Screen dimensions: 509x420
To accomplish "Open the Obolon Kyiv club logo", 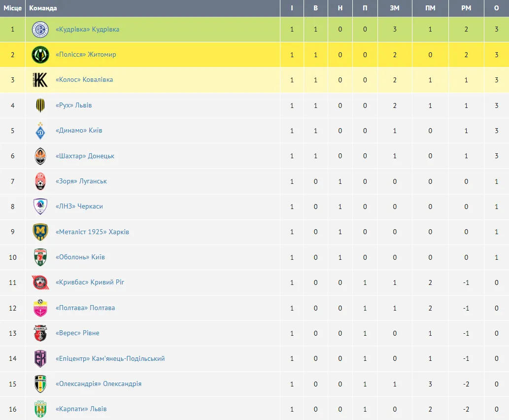I will tap(40, 257).
